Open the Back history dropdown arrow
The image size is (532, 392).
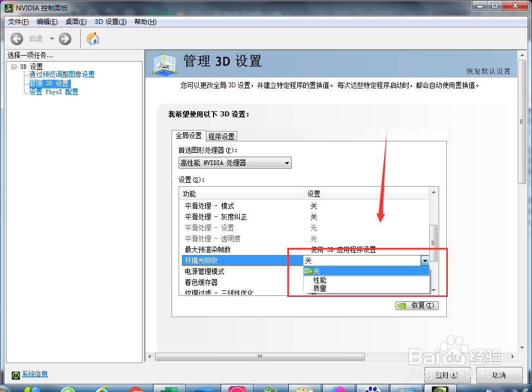tap(52, 39)
